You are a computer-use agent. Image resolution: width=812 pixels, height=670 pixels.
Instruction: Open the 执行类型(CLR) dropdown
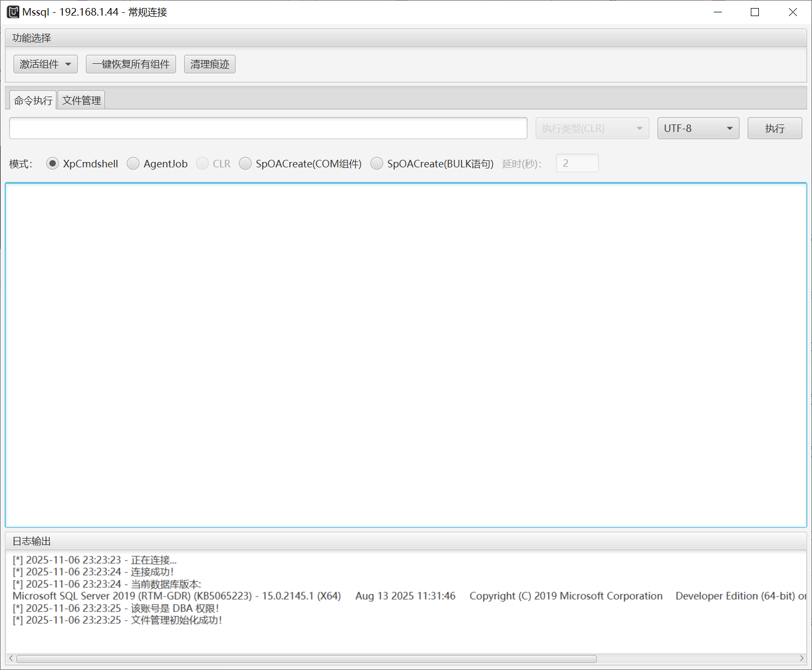coord(592,128)
